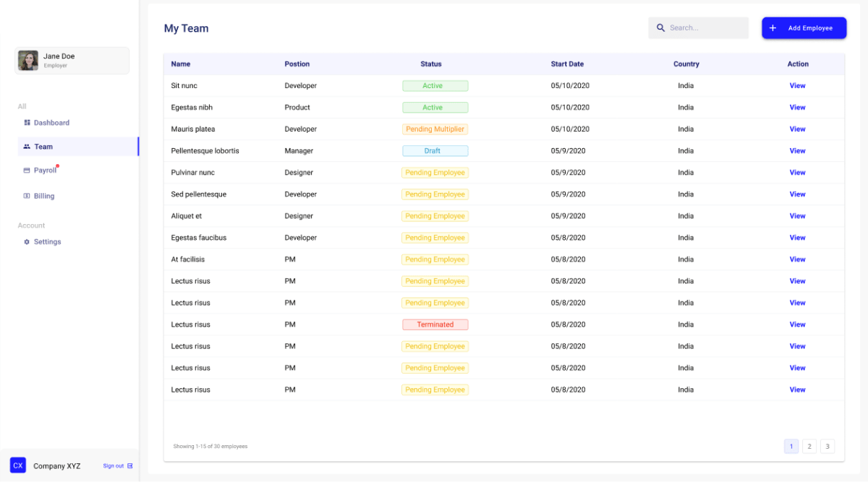868x482 pixels.
Task: Click the Settings gear icon
Action: click(27, 242)
